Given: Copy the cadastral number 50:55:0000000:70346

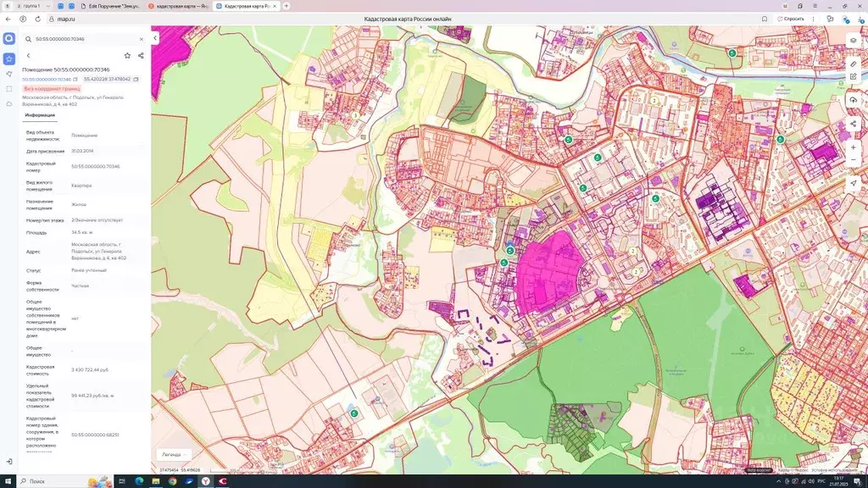Looking at the screenshot, I should 75,79.
